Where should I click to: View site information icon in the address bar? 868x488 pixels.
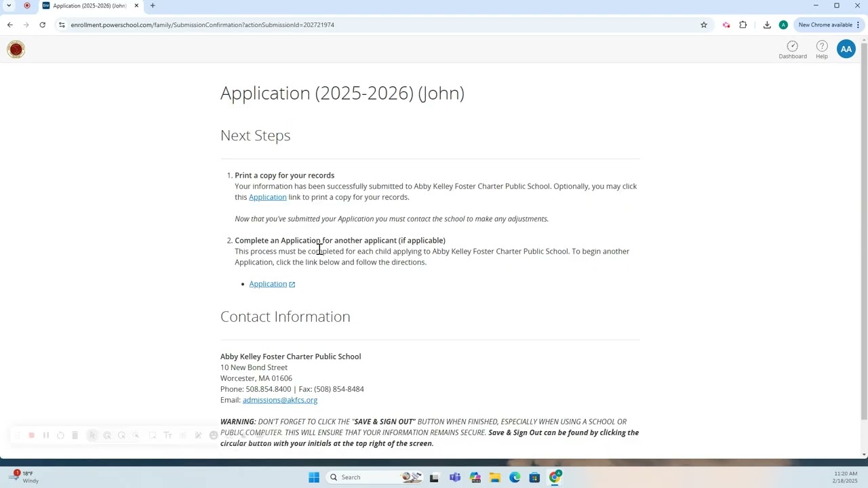[x=62, y=25]
